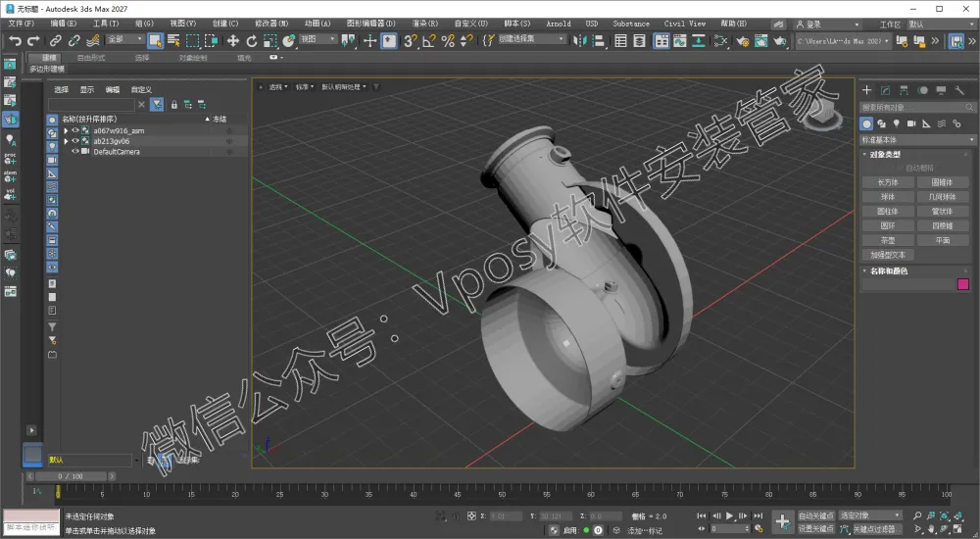The height and width of the screenshot is (539, 980).
Task: Click the Align tool icon
Action: click(x=599, y=41)
